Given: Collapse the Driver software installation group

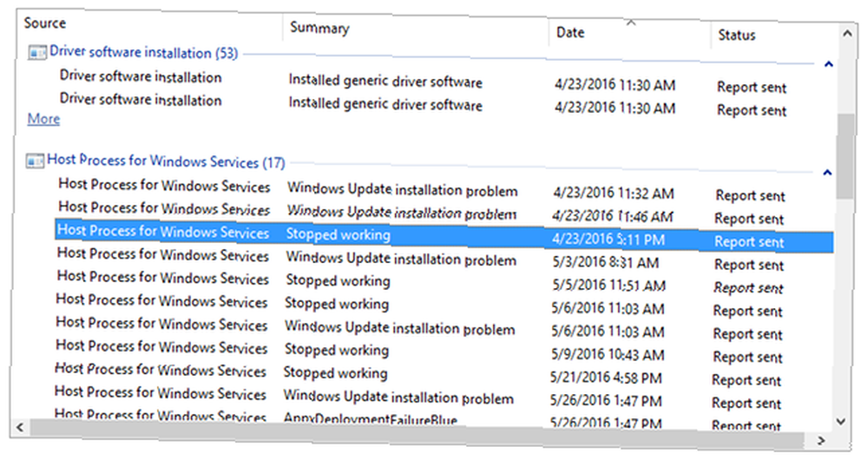Looking at the screenshot, I should coord(829,64).
